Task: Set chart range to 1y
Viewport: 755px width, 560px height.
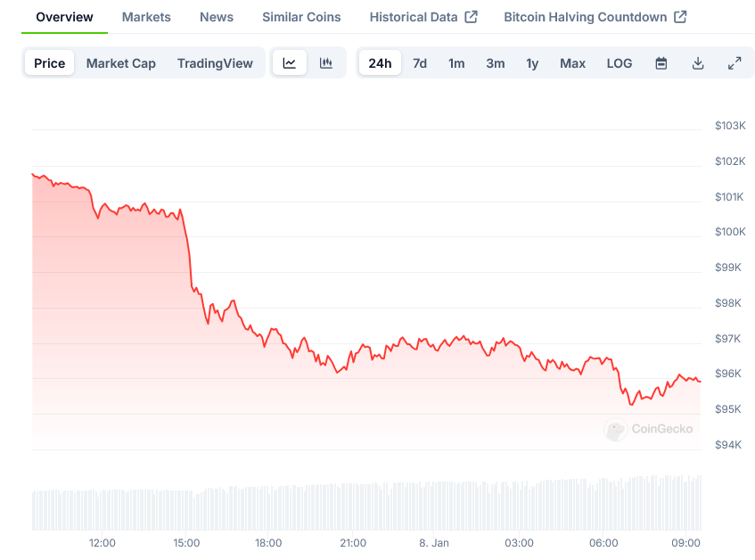Action: pos(532,63)
